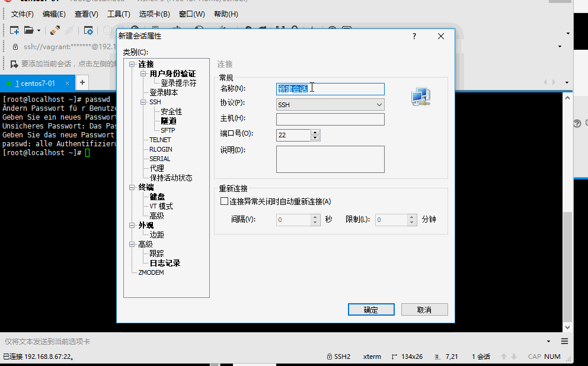This screenshot has height=366, width=588.
Task: Click the lock icon next to the ssh address bar
Action: pyautogui.click(x=15, y=46)
